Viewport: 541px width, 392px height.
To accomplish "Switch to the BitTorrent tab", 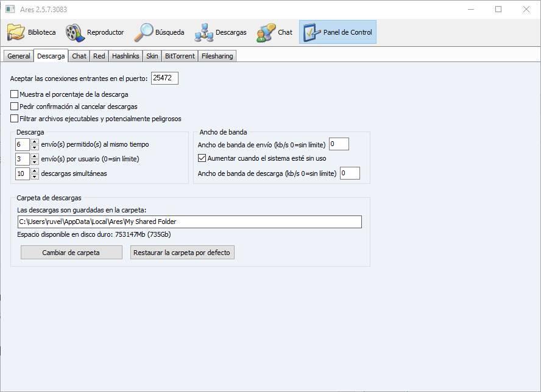I will pos(180,56).
